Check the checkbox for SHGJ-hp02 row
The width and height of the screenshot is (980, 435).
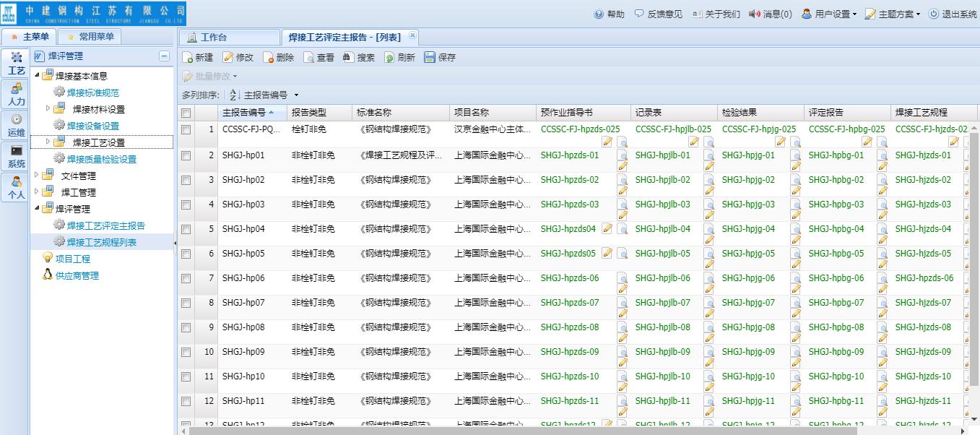click(x=186, y=180)
